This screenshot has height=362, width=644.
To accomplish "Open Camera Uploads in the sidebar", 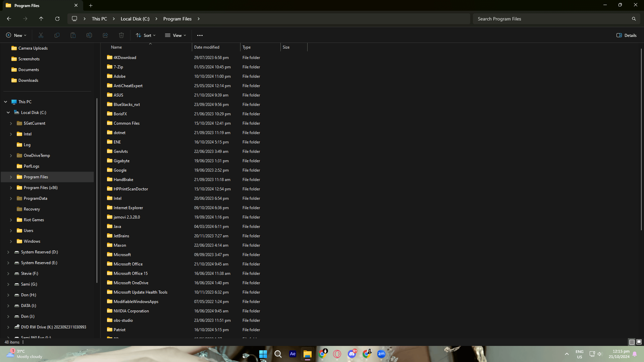I will [x=33, y=48].
